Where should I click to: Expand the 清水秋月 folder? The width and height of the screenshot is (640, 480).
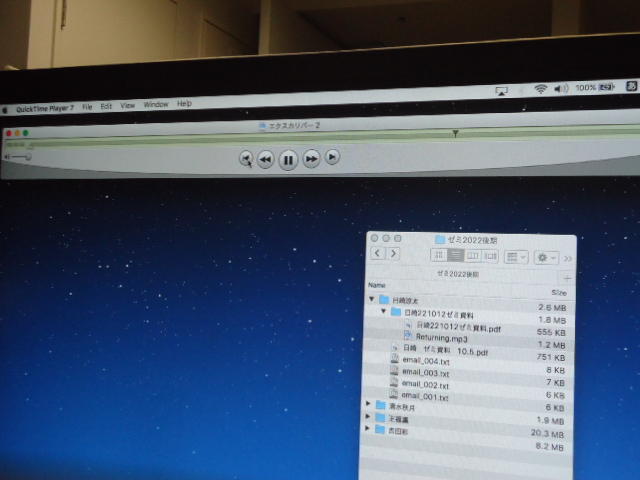[x=368, y=404]
